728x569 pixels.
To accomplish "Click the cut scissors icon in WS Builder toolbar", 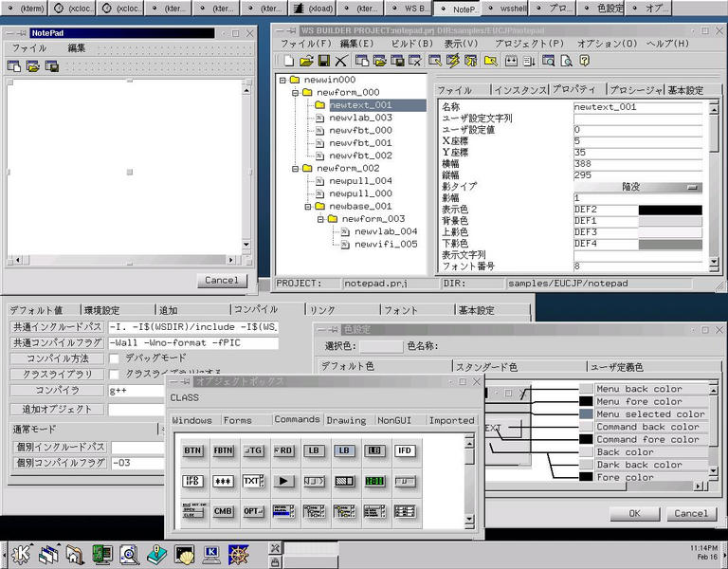I will click(x=340, y=61).
